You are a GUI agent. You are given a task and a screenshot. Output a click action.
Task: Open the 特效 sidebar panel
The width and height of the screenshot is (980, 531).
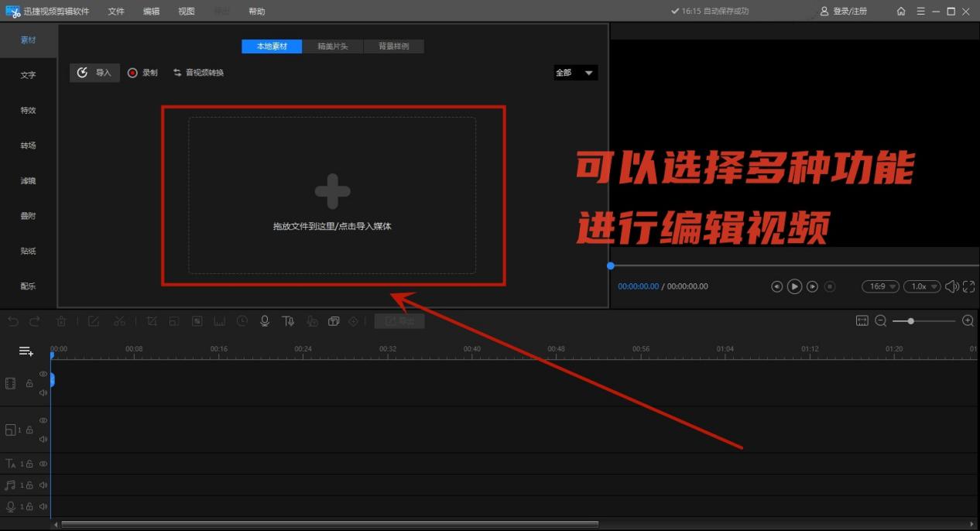[x=29, y=111]
